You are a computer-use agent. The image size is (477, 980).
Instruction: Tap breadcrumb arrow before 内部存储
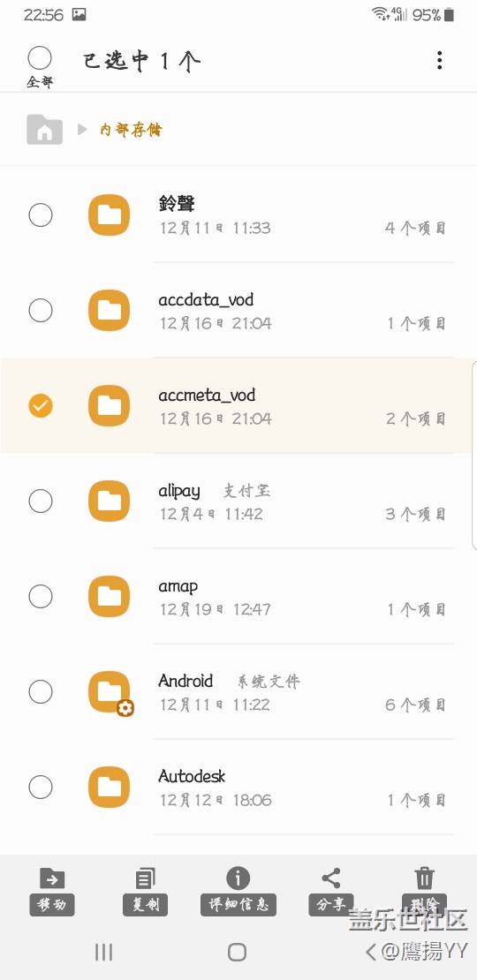point(82,130)
